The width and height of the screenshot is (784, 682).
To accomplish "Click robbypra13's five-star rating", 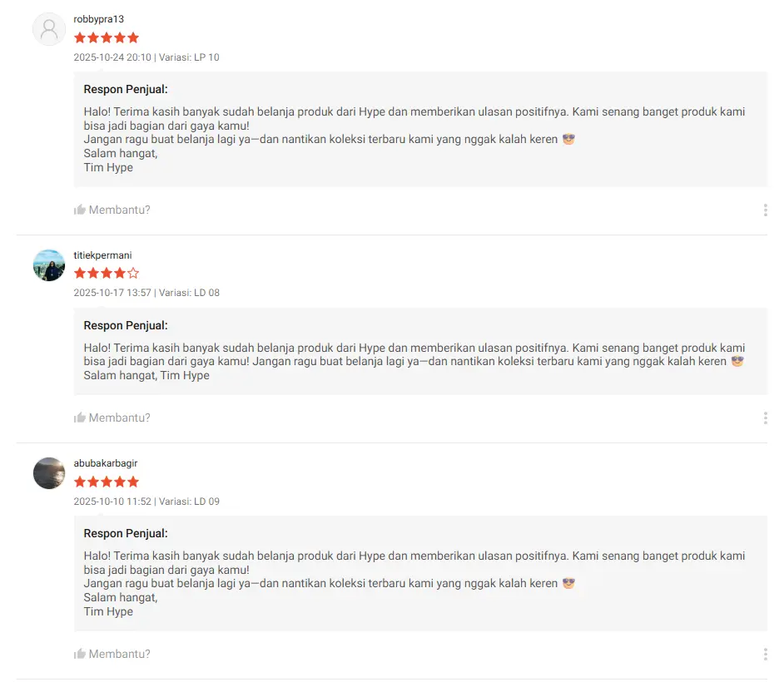I will [107, 37].
